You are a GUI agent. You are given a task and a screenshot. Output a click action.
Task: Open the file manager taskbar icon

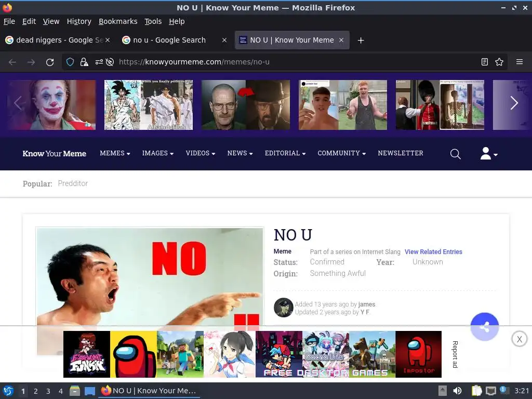tap(75, 391)
